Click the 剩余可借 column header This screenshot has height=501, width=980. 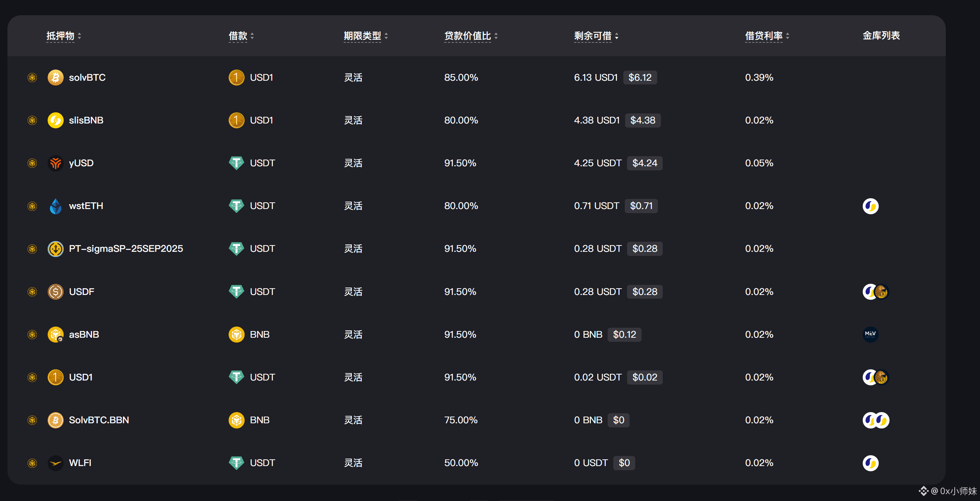(x=592, y=36)
